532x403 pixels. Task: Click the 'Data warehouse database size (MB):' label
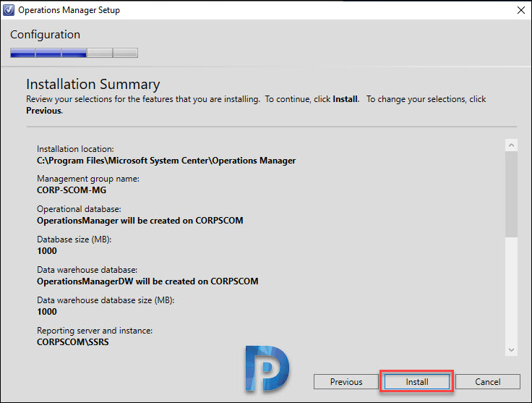coord(106,300)
